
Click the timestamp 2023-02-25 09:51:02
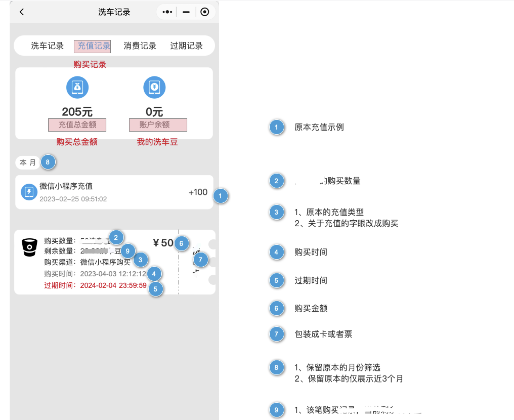click(x=73, y=199)
